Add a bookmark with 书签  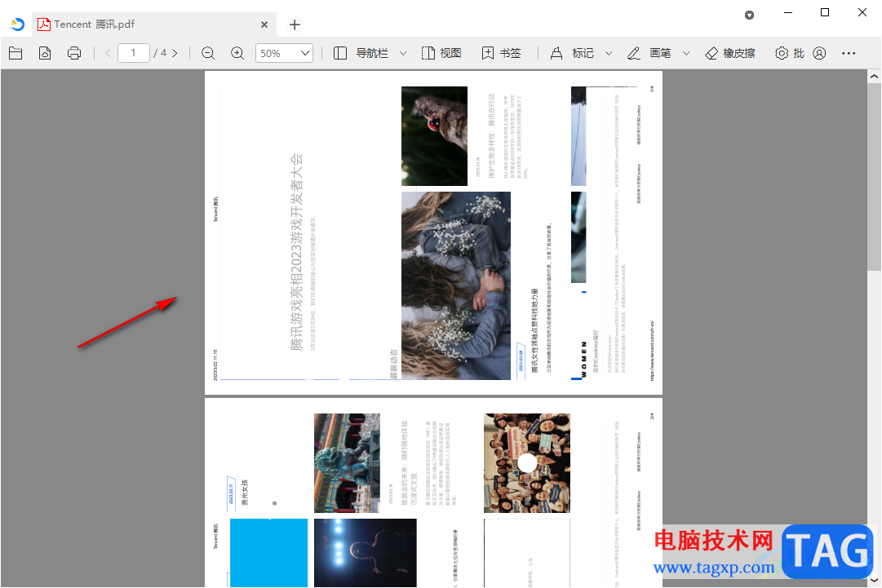point(502,53)
